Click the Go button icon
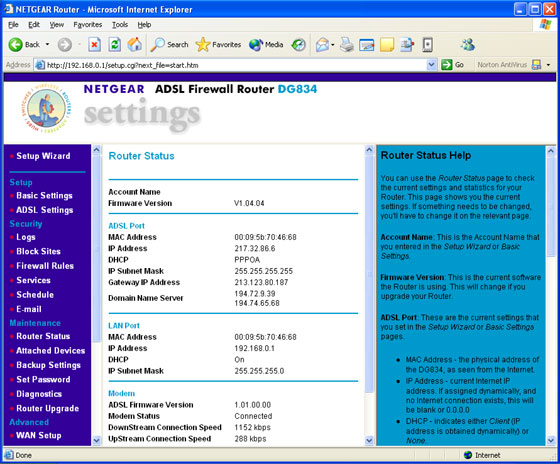The height and width of the screenshot is (464, 560). (447, 65)
